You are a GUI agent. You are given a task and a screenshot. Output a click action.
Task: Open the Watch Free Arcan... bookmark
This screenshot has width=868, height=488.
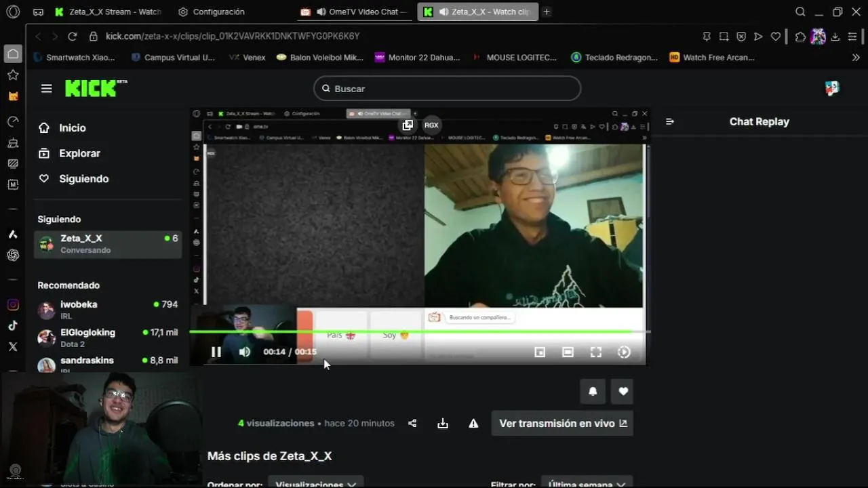(712, 58)
